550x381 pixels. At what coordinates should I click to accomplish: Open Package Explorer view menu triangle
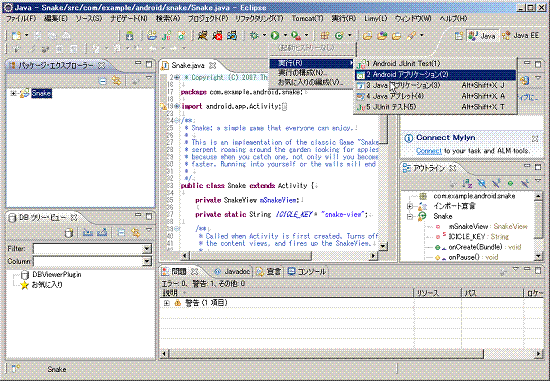[x=149, y=78]
